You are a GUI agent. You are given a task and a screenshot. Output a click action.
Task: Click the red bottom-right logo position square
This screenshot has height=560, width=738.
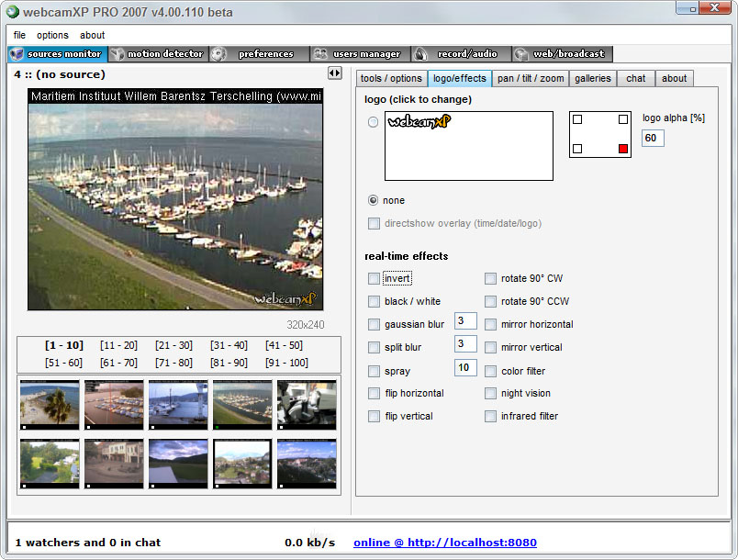tap(623, 149)
